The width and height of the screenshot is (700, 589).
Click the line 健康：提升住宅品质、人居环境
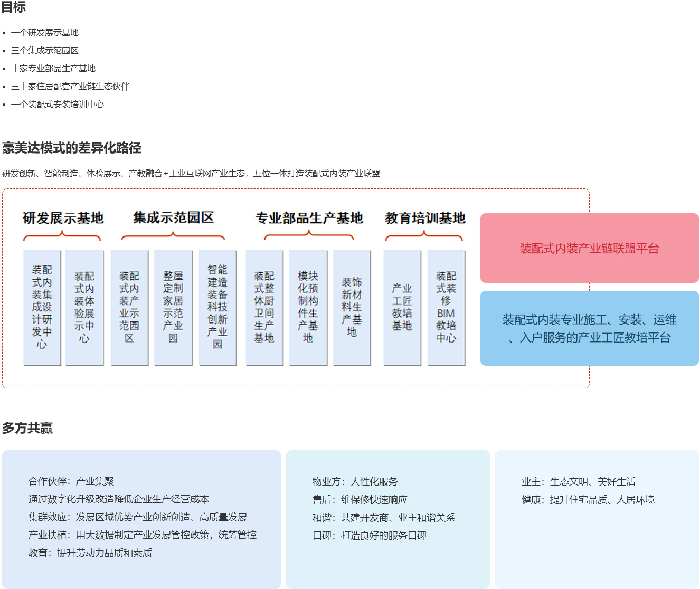coord(588,500)
